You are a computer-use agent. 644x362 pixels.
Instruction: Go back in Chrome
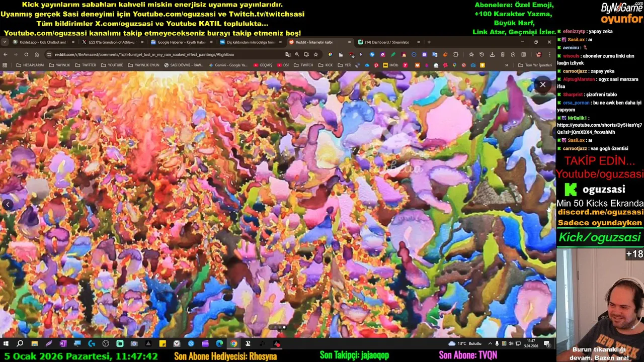coord(6,54)
